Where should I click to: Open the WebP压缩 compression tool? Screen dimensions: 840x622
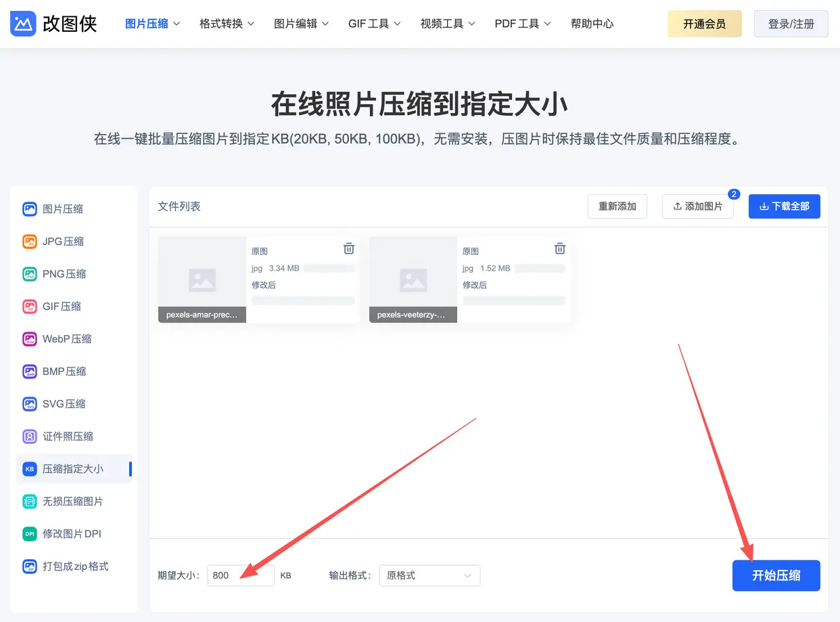[x=68, y=338]
